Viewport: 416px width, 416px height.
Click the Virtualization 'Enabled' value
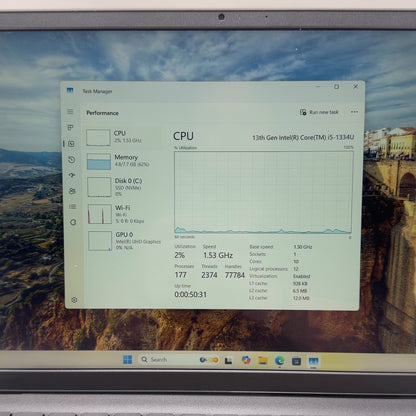coord(301,276)
